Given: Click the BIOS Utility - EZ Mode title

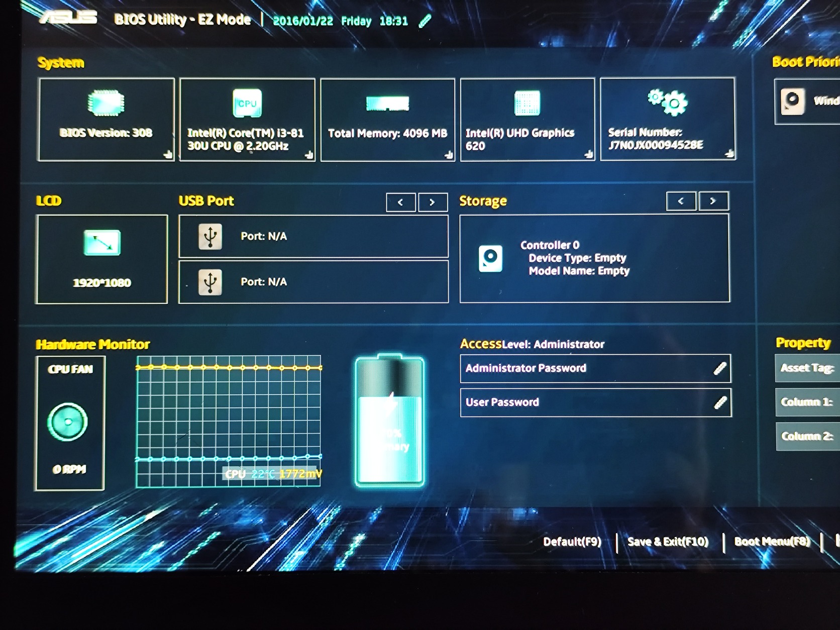Looking at the screenshot, I should [182, 20].
